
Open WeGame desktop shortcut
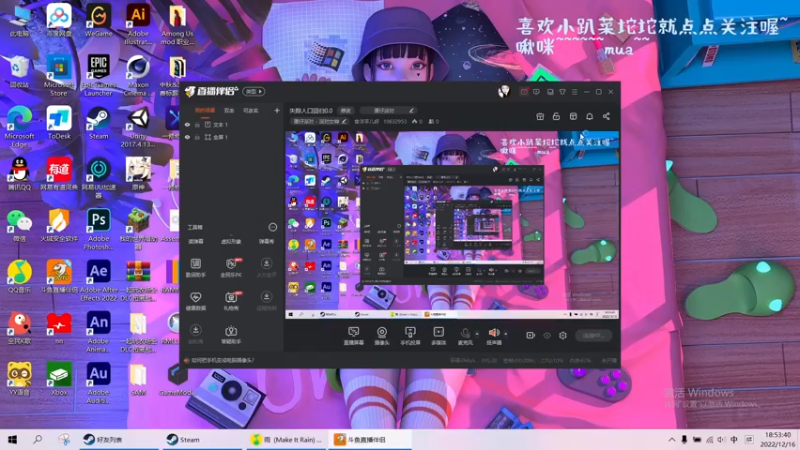click(98, 21)
